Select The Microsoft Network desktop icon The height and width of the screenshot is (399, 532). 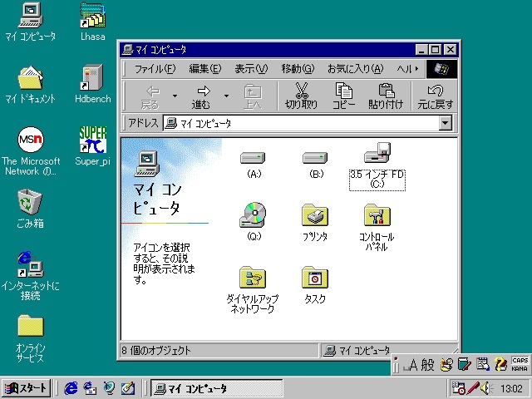click(x=31, y=151)
